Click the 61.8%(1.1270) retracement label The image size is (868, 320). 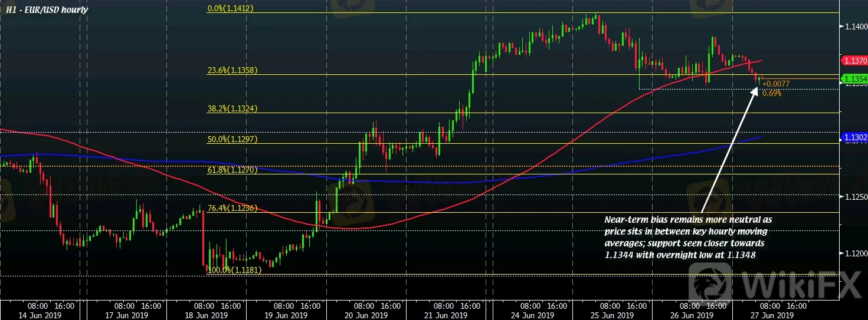pos(232,169)
